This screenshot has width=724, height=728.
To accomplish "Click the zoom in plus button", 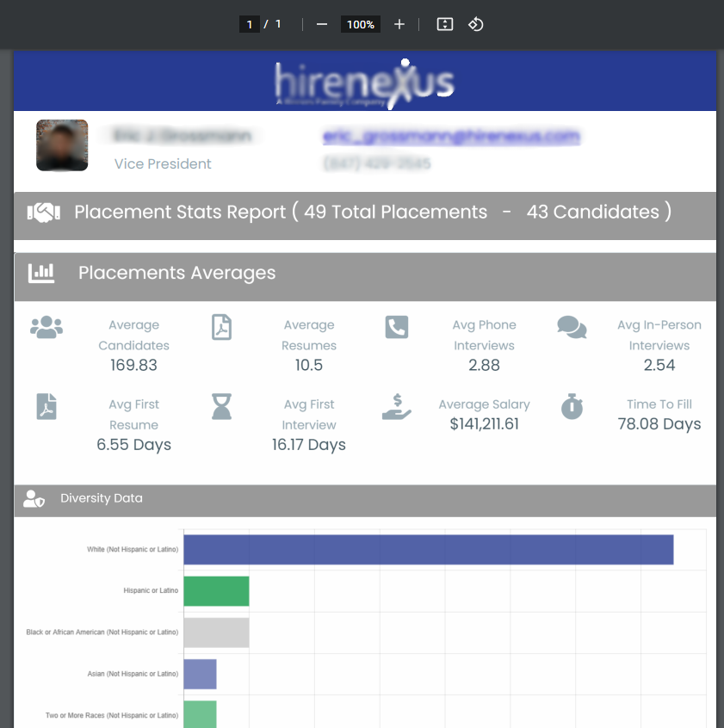I will point(399,24).
